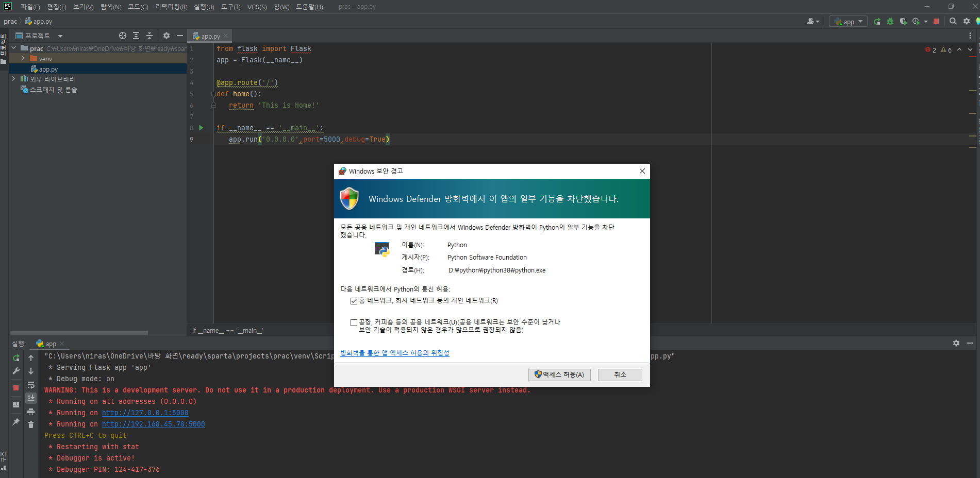Open VCS(S) menu

[x=257, y=7]
